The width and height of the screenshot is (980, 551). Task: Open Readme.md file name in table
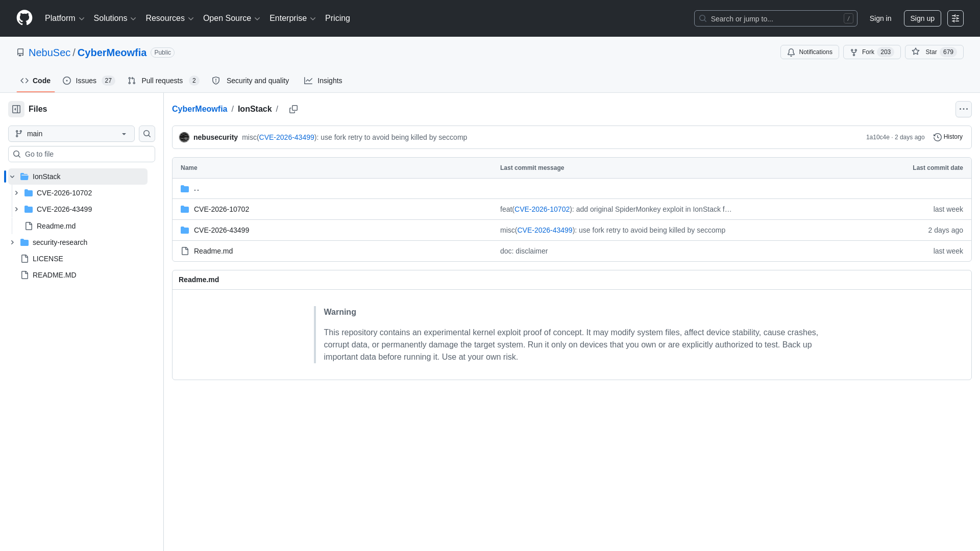(x=213, y=251)
